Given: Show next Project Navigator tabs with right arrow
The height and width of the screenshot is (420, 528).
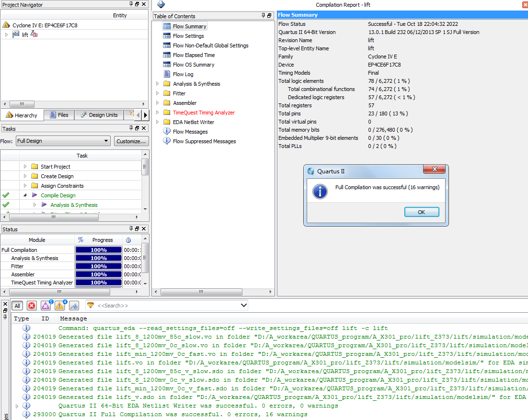Looking at the screenshot, I should (146, 115).
